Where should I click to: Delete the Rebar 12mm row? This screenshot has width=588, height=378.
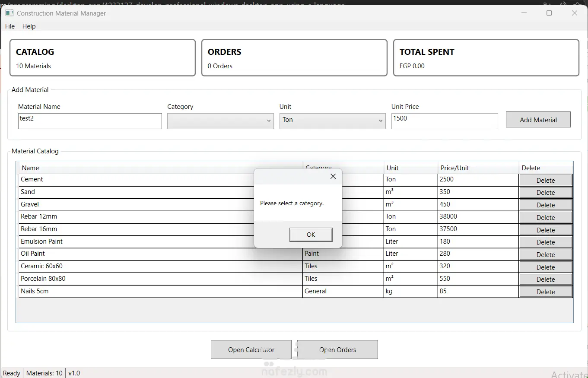tap(546, 217)
